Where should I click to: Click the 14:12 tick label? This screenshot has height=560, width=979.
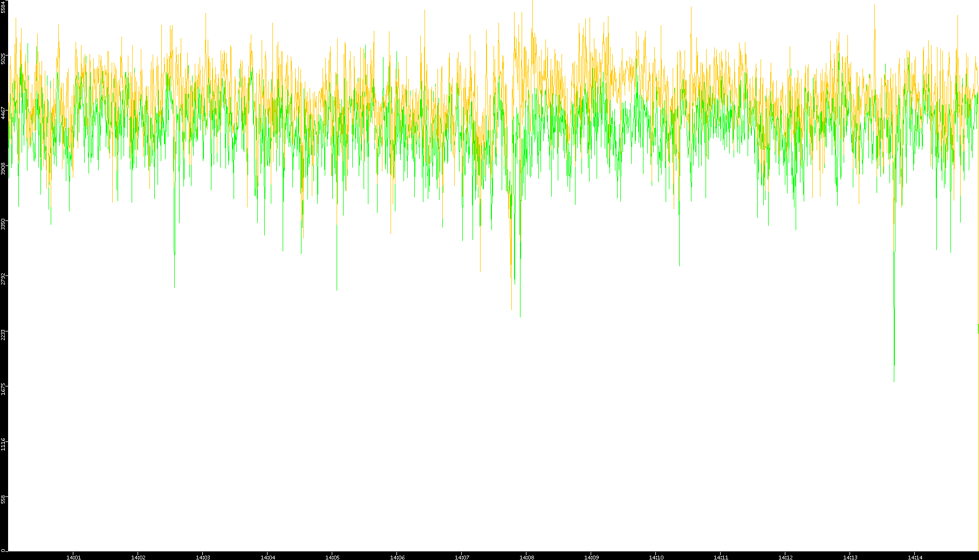pyautogui.click(x=785, y=557)
